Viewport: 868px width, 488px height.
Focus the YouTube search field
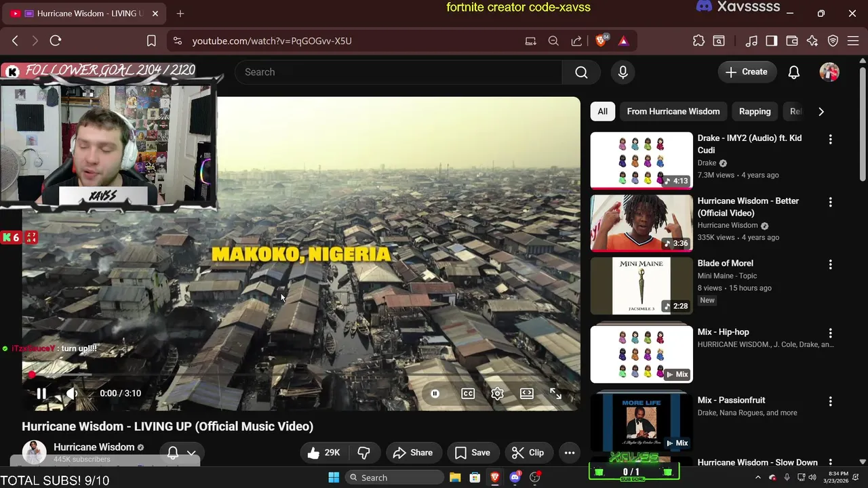(x=398, y=72)
